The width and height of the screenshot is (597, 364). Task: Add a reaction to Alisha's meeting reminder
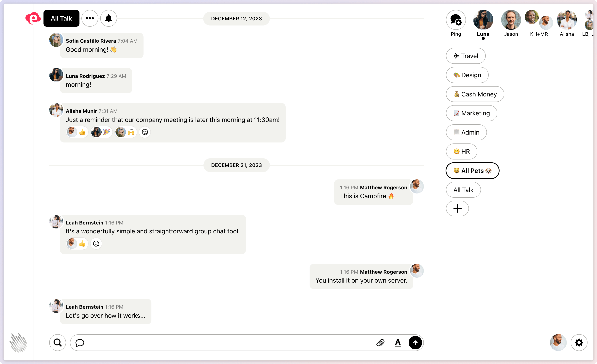[145, 132]
